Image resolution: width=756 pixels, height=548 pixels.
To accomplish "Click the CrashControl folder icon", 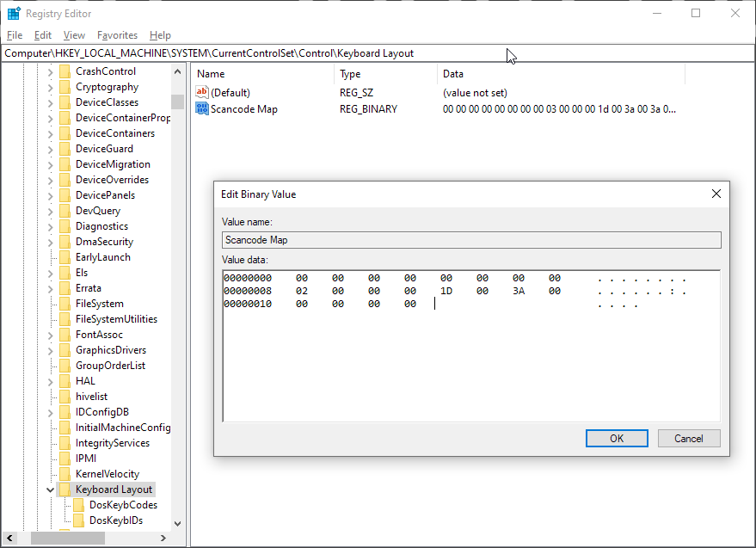I will coord(65,71).
